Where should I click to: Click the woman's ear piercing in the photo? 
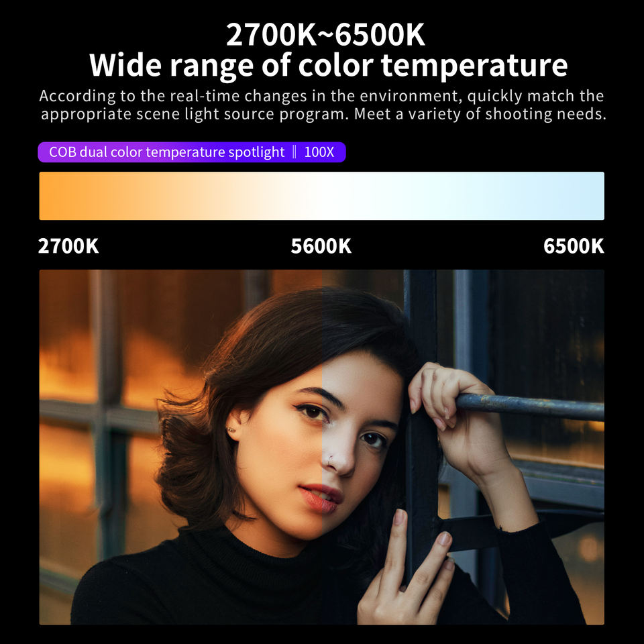click(x=231, y=430)
